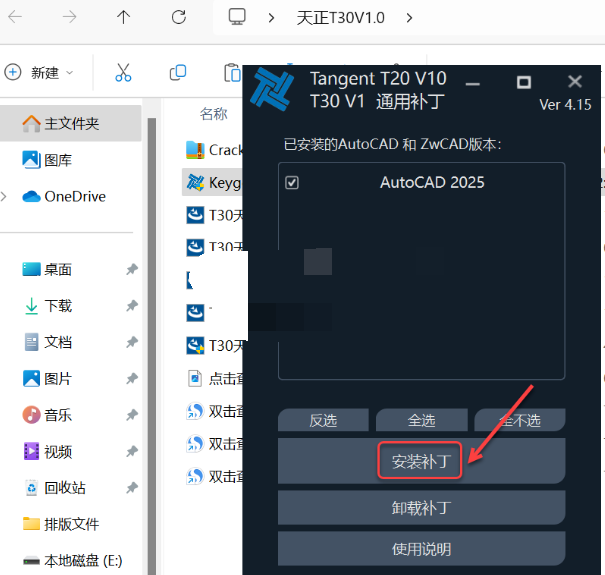Expand the OneDrive tree node
The height and width of the screenshot is (575, 605).
point(4,196)
